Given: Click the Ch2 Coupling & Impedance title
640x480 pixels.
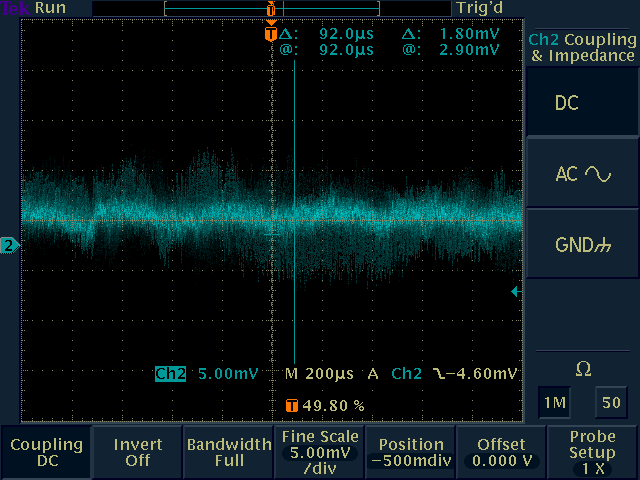Looking at the screenshot, I should pos(582,47).
